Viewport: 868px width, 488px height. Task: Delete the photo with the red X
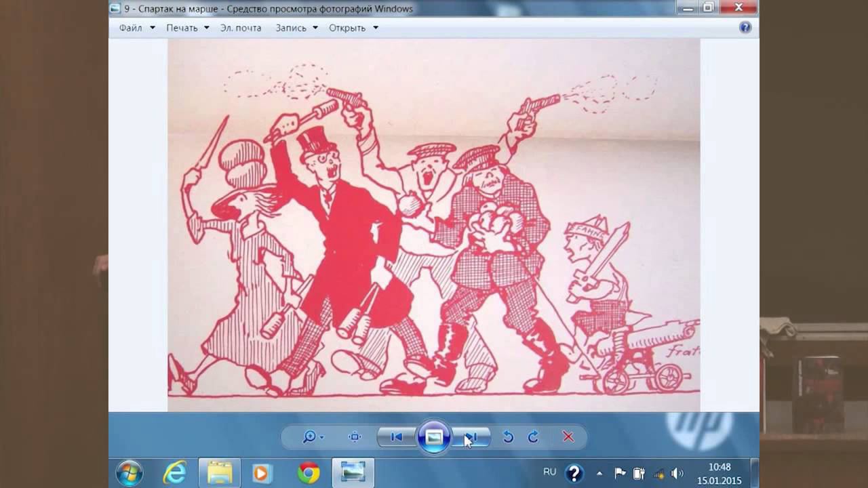click(568, 437)
